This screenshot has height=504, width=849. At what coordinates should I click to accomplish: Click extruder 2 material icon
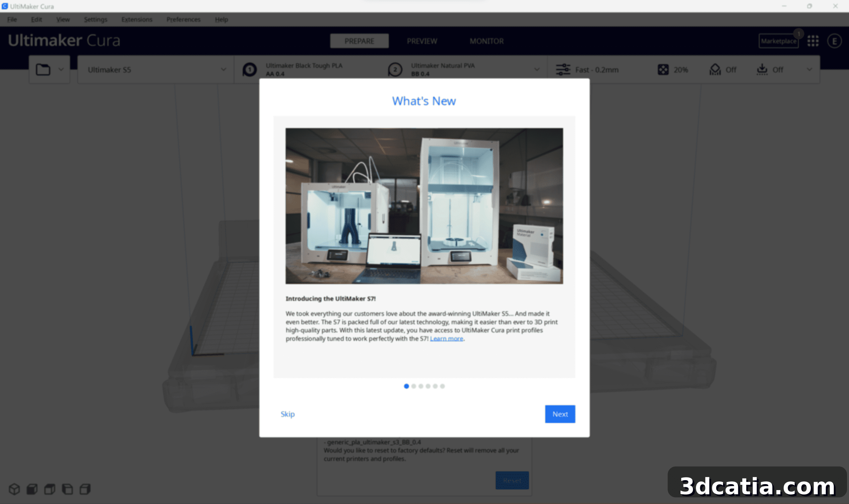tap(395, 70)
